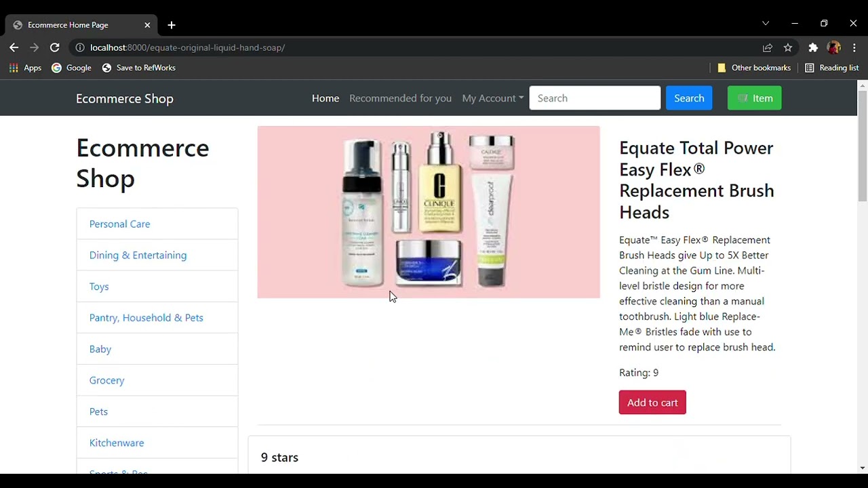Open a new tab with the plus icon
Screen dimensions: 868x488
point(172,25)
